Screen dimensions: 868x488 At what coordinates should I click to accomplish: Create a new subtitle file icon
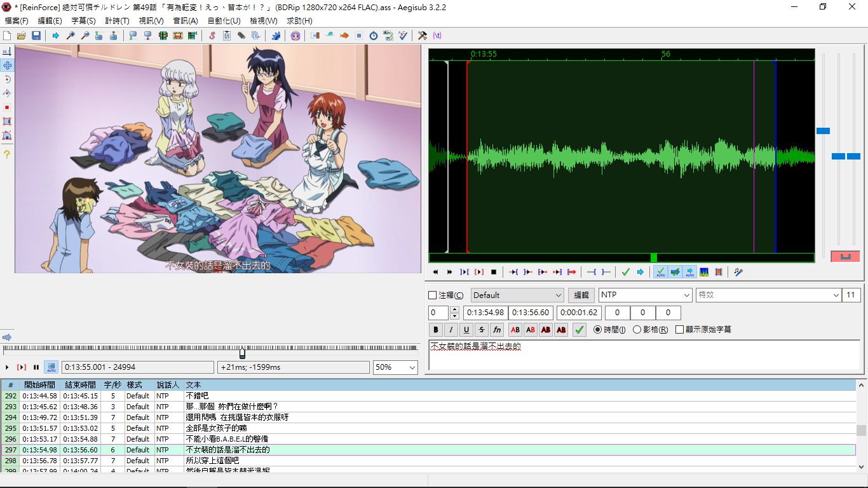[8, 36]
